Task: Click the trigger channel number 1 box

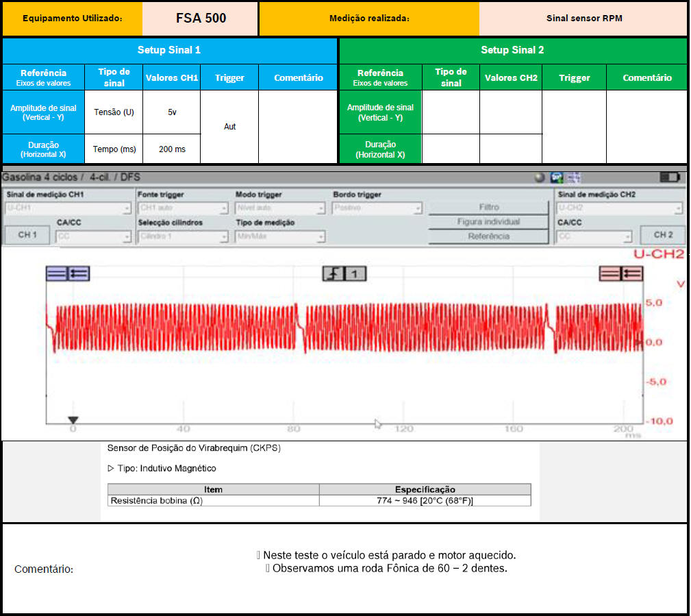Action: pyautogui.click(x=355, y=274)
